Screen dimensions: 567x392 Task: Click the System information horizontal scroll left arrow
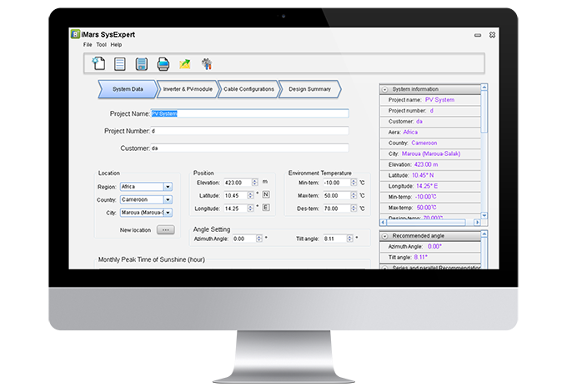(x=383, y=223)
